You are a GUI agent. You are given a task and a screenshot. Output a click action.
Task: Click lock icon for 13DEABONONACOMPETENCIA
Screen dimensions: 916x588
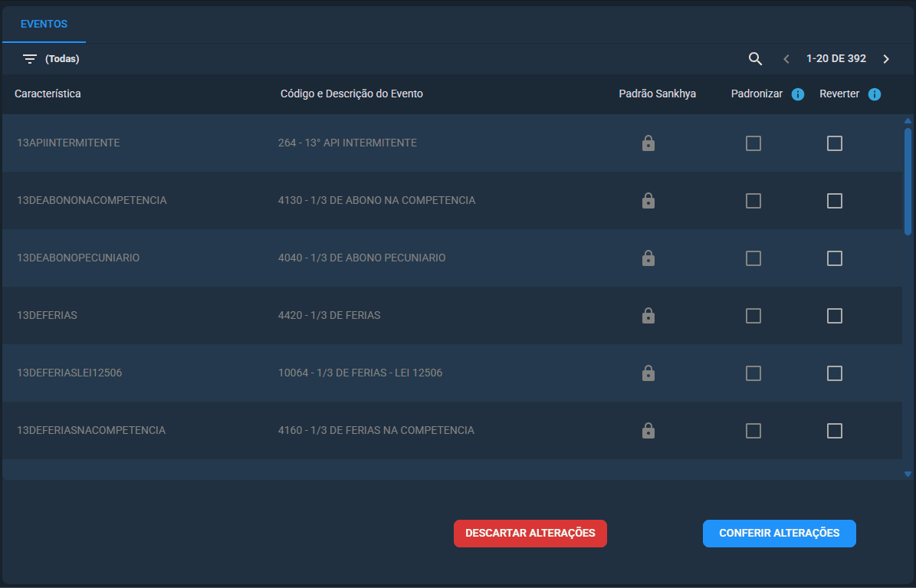tap(648, 201)
